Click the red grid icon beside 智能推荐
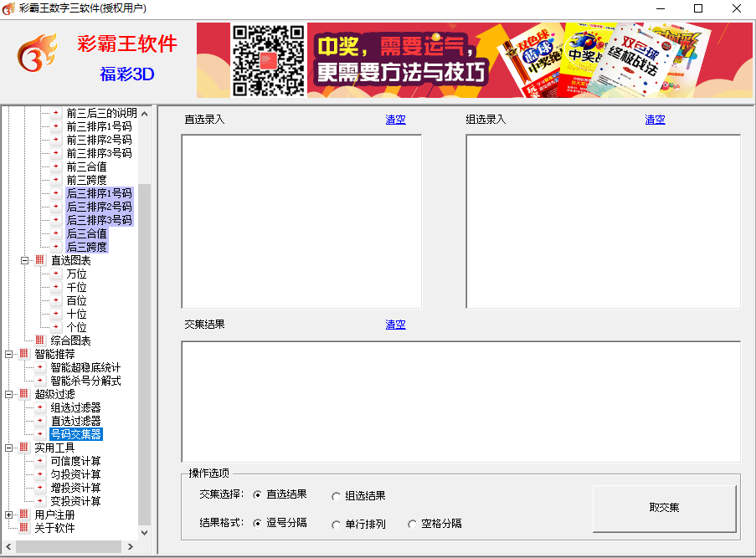This screenshot has width=756, height=558. click(24, 354)
